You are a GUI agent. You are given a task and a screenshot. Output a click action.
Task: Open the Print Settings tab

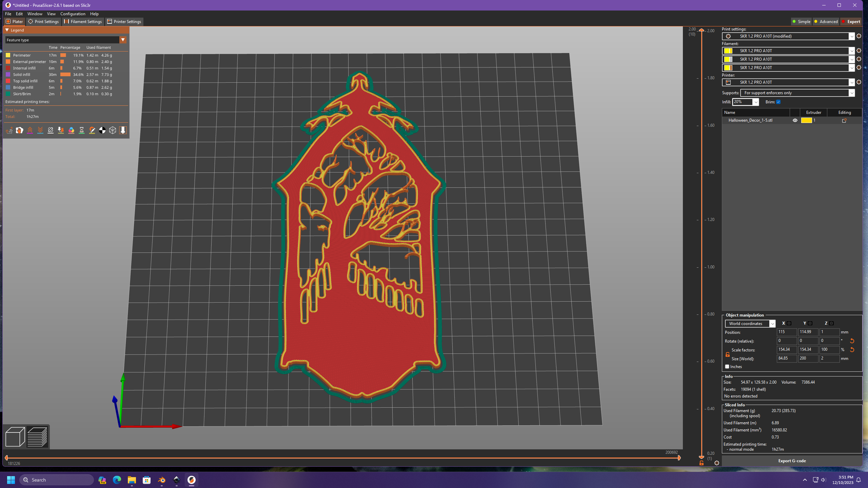(x=43, y=22)
